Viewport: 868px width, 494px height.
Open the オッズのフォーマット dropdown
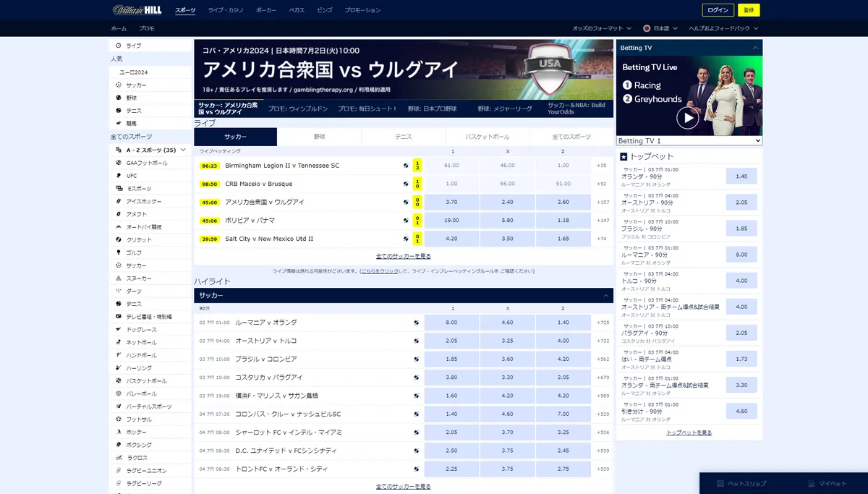(602, 28)
